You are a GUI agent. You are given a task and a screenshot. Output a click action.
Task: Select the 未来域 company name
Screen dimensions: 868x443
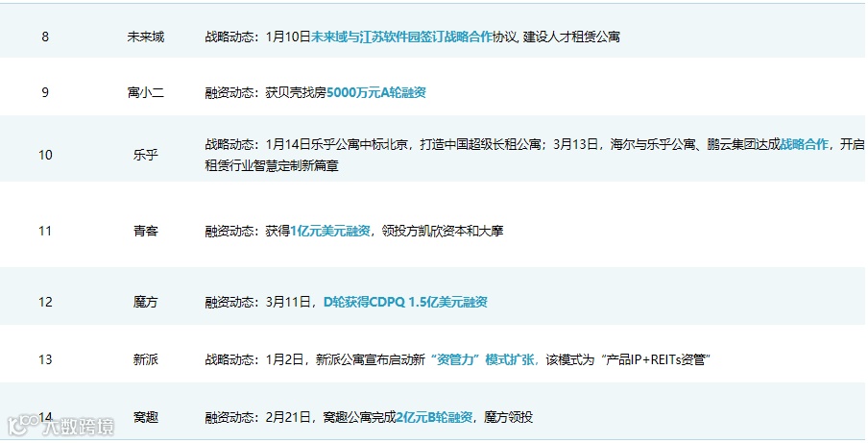(146, 37)
